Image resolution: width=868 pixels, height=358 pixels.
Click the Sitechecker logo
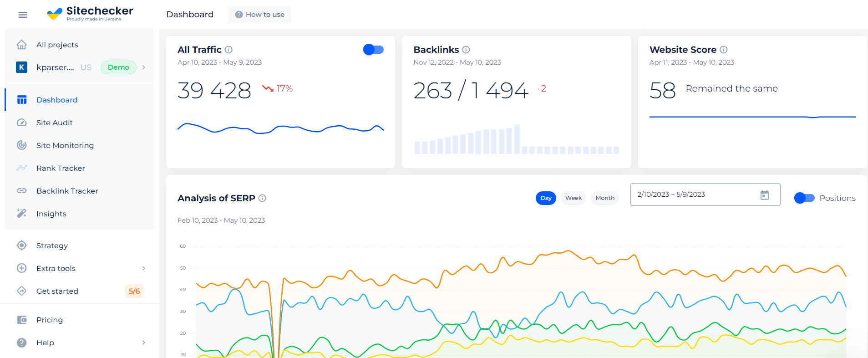[90, 14]
